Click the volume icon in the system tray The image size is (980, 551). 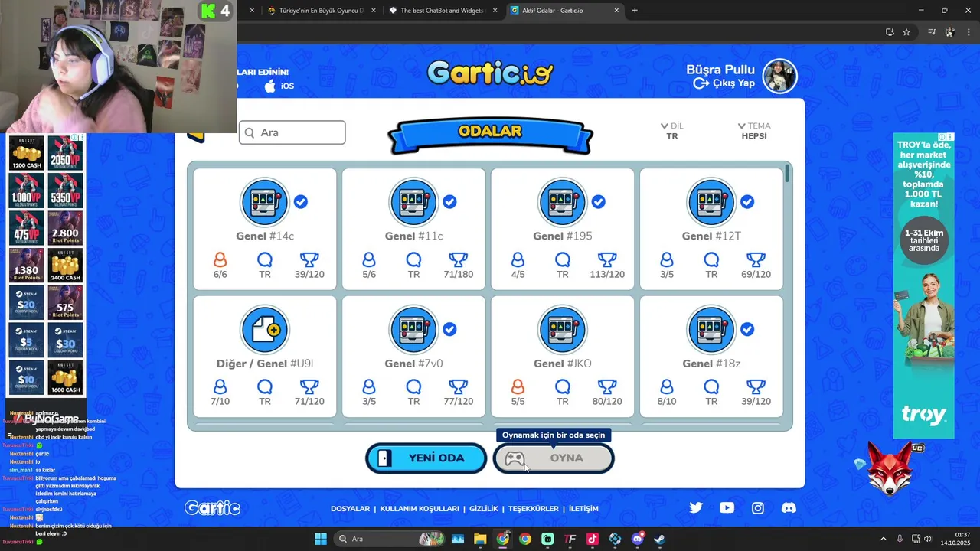[x=927, y=539]
